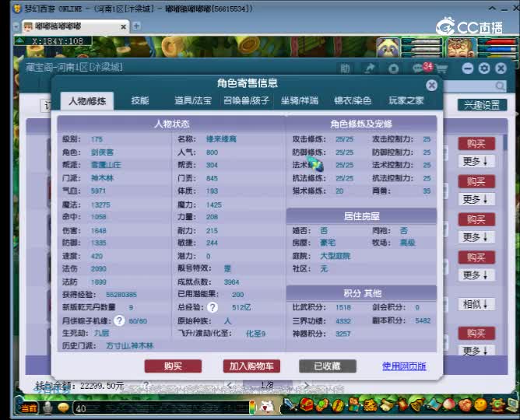Screen dimensions: 520x420
Task: Switch to the 坐骑/祥瑞 tab
Action: tap(300, 100)
